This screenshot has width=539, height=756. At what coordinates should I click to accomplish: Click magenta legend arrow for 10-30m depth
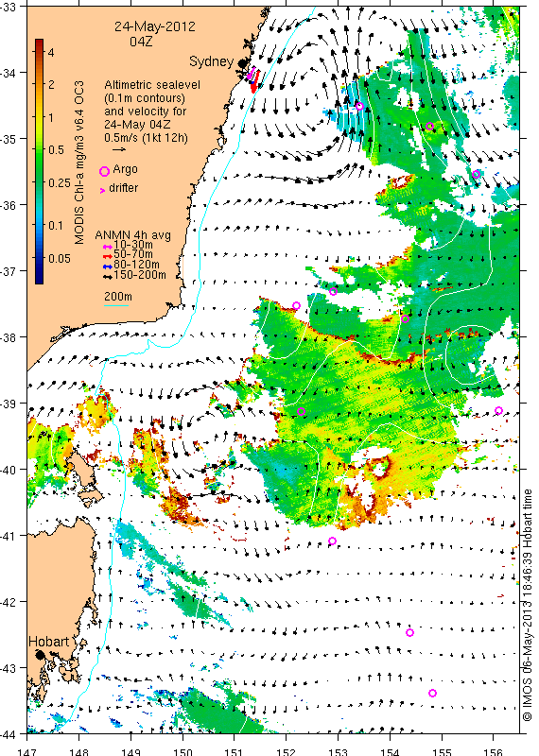tap(108, 246)
